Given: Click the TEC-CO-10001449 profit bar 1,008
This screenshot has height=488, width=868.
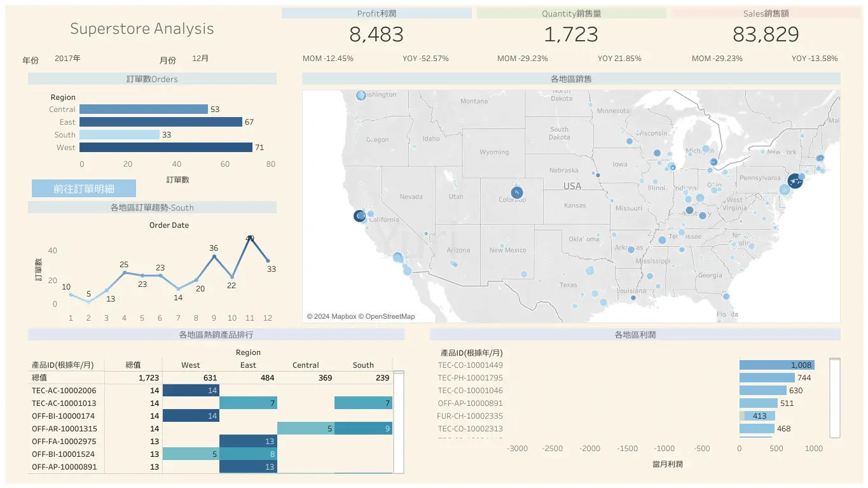Looking at the screenshot, I should click(x=776, y=365).
